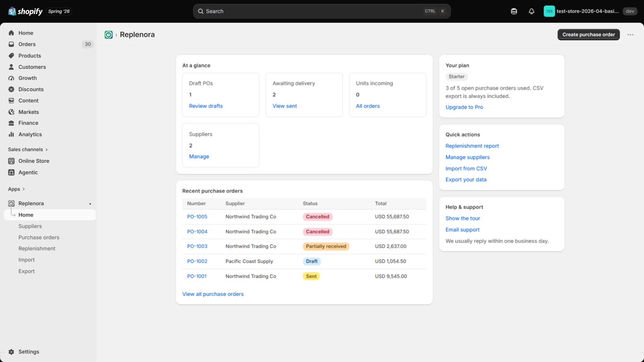Go to Replenishment in the sidebar
This screenshot has width=644, height=362.
(37, 249)
